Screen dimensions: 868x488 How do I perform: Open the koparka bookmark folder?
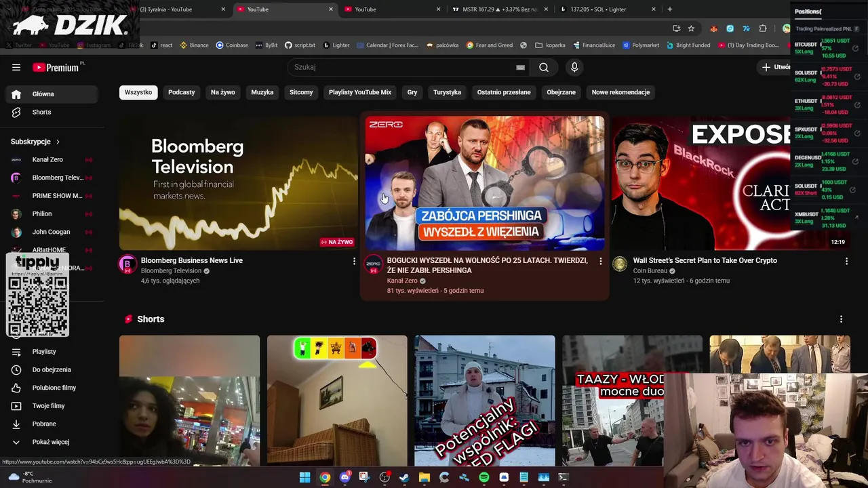550,45
